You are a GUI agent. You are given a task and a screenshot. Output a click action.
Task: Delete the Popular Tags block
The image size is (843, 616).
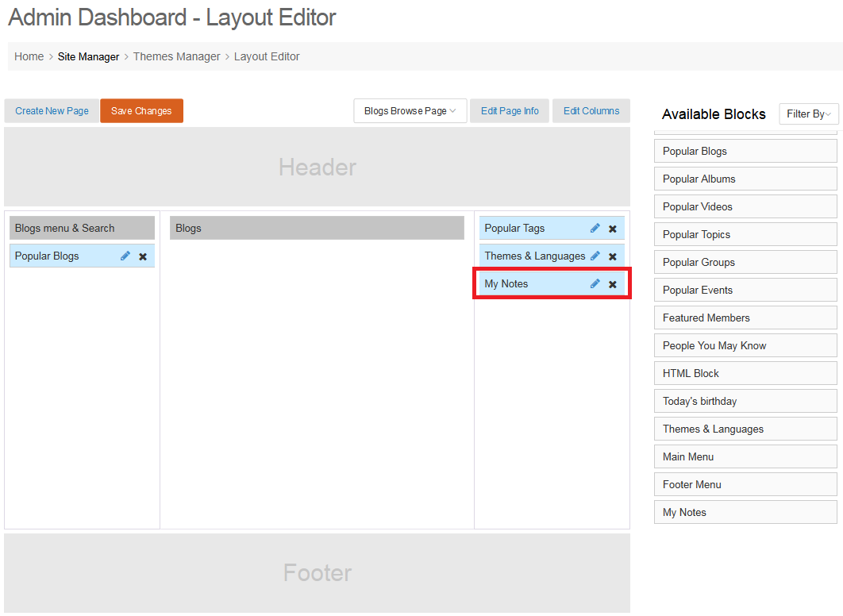point(613,229)
